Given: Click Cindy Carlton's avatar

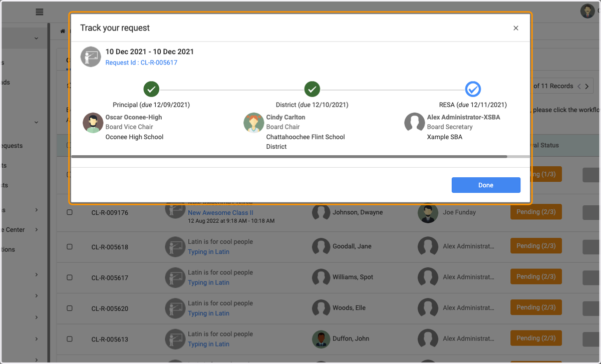Looking at the screenshot, I should tap(253, 123).
